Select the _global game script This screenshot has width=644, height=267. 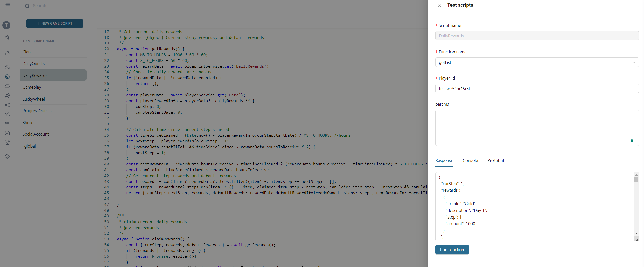[53, 146]
